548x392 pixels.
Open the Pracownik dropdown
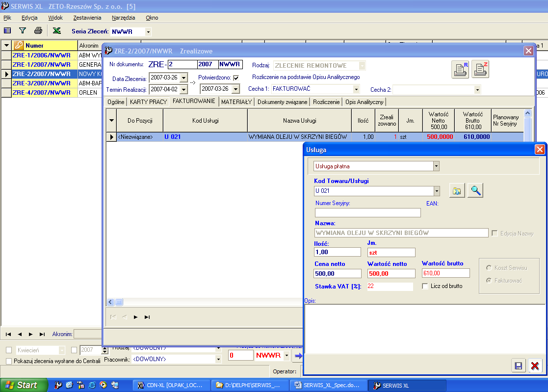click(x=218, y=359)
